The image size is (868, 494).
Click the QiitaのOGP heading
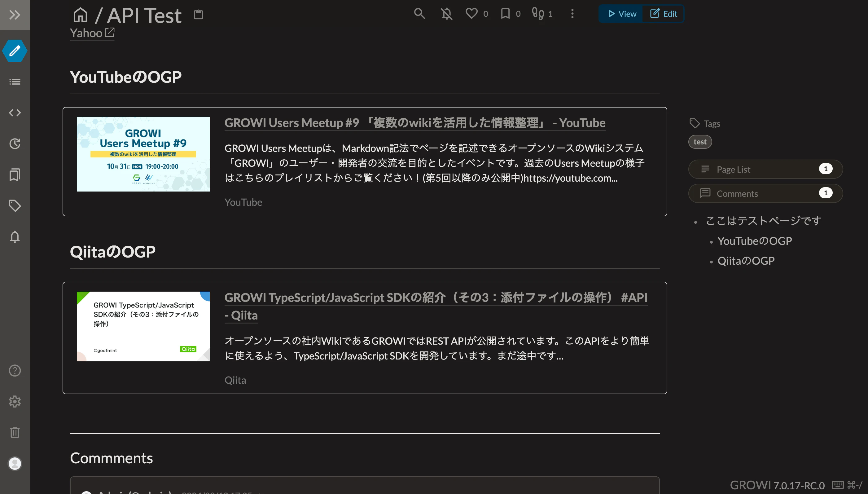(x=112, y=252)
